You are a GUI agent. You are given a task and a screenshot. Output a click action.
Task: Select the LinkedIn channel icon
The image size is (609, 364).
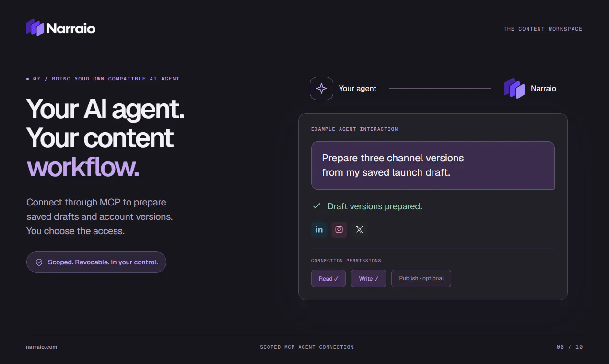(x=319, y=229)
